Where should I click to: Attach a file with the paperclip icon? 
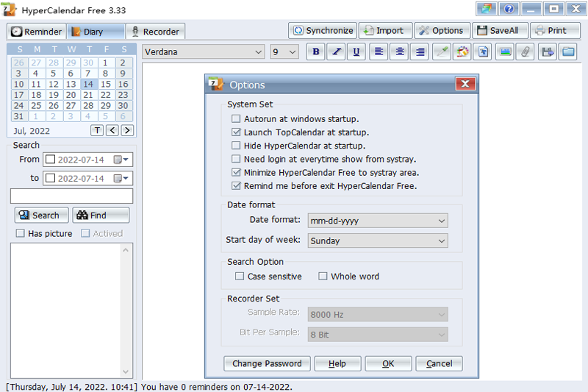pyautogui.click(x=526, y=51)
